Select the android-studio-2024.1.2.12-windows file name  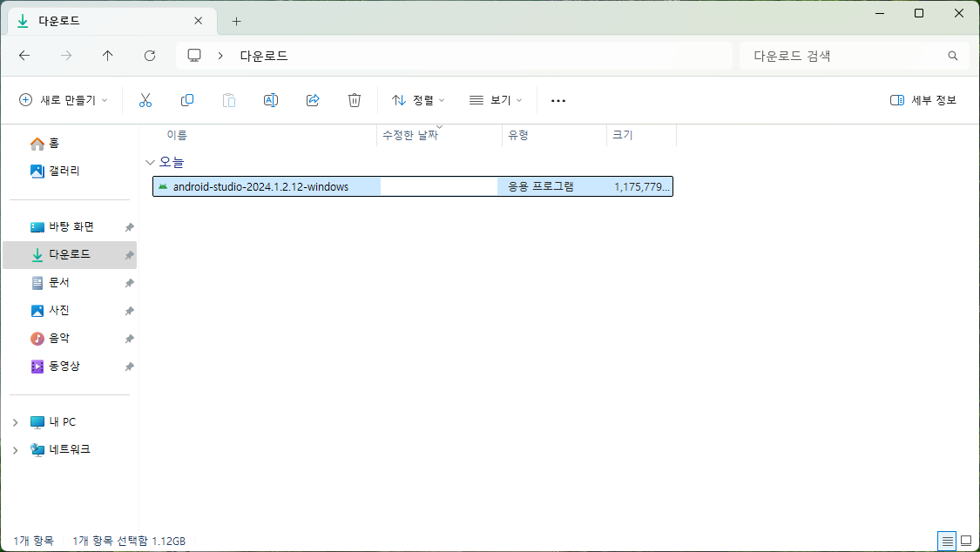point(260,186)
